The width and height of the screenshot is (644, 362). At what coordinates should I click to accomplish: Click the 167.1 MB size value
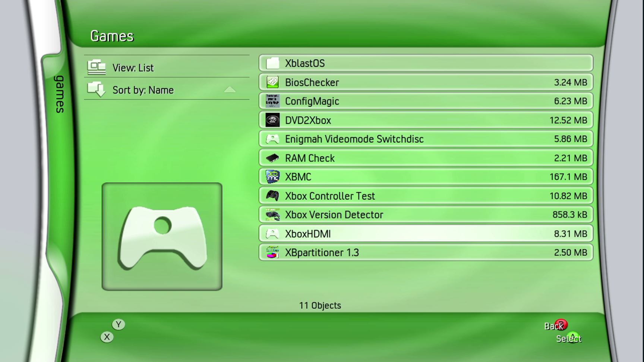pos(568,177)
